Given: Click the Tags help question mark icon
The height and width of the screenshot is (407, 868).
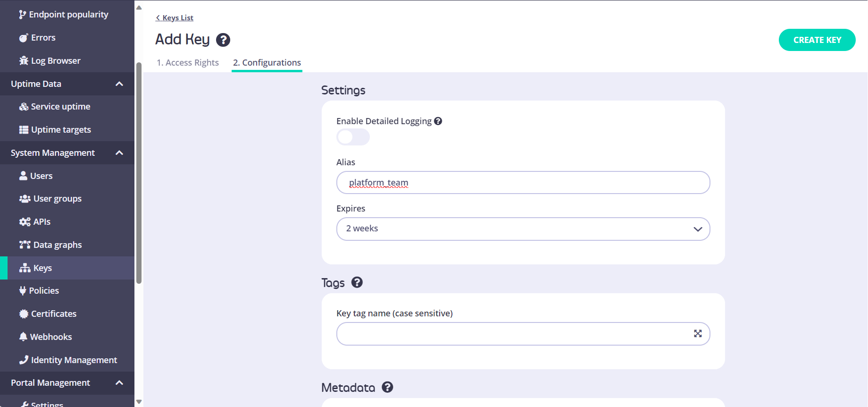Looking at the screenshot, I should (357, 282).
